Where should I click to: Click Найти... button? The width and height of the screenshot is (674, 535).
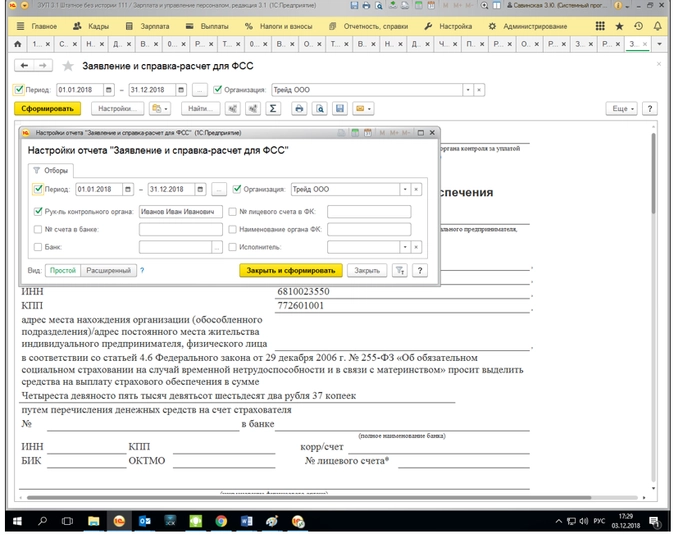point(200,109)
